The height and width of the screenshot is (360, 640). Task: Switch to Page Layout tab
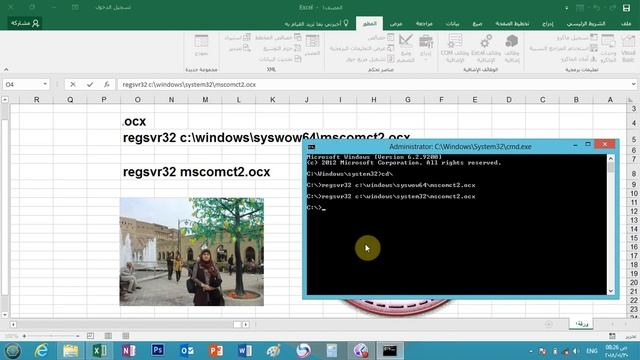[512, 24]
